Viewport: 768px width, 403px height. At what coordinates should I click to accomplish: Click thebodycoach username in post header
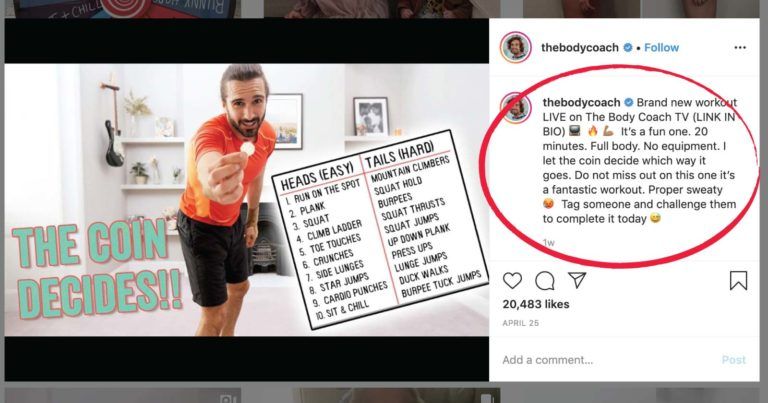click(x=579, y=47)
